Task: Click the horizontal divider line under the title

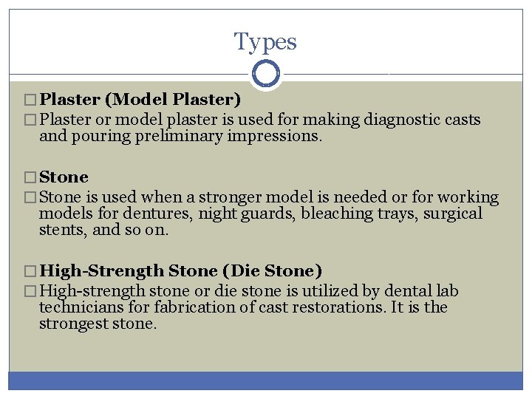Action: pyautogui.click(x=129, y=74)
